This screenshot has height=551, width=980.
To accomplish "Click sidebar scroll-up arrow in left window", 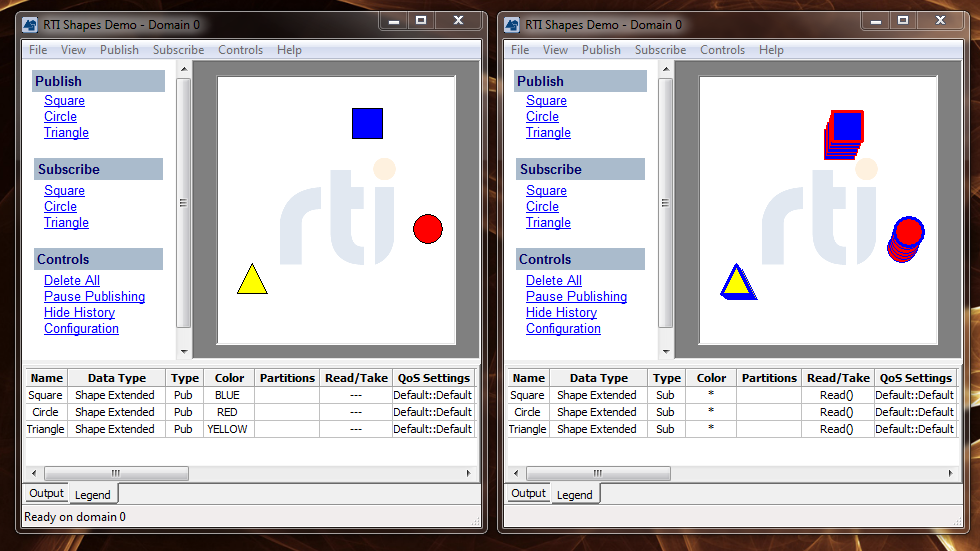I will 184,69.
